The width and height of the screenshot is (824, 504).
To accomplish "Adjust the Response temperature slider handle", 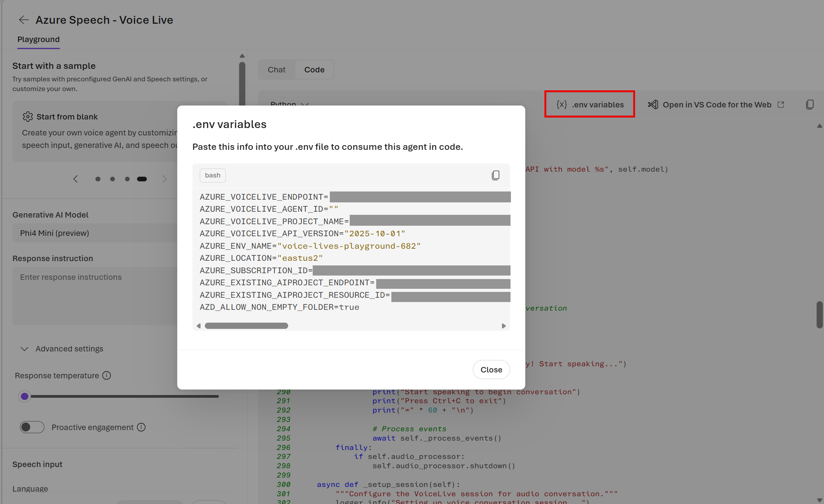I will 25,396.
